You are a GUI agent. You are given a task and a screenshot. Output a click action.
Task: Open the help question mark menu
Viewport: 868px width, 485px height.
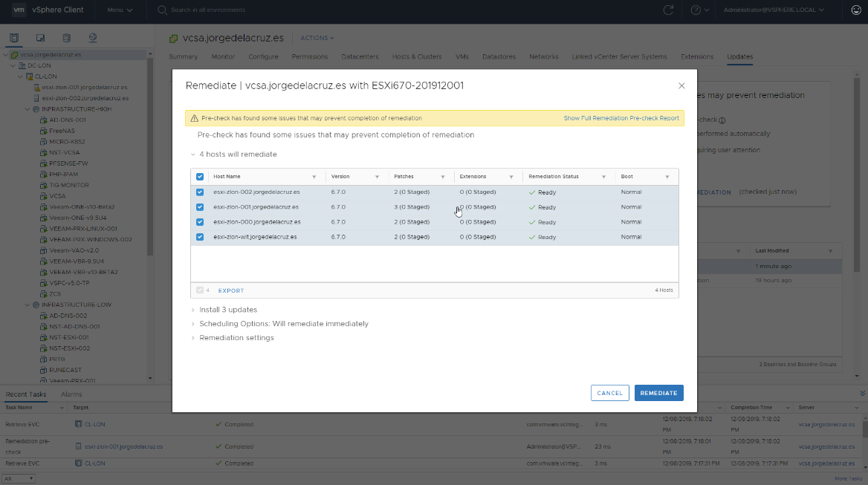700,10
